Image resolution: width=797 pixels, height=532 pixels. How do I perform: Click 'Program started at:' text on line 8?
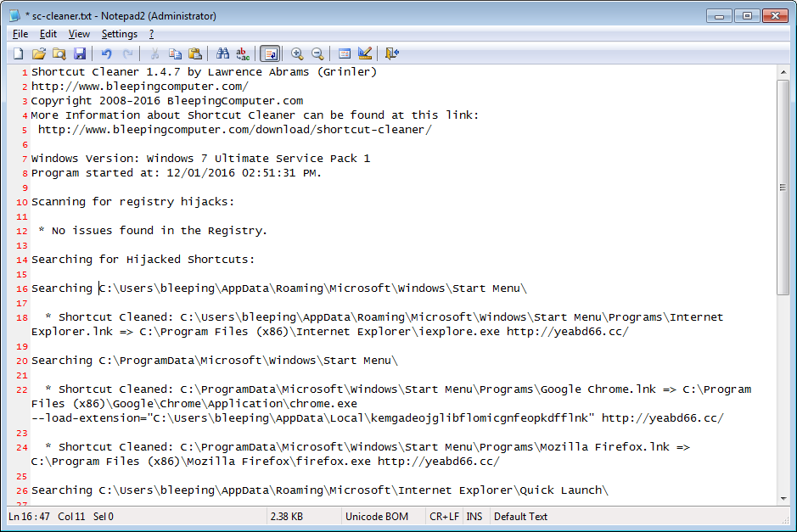[96, 173]
